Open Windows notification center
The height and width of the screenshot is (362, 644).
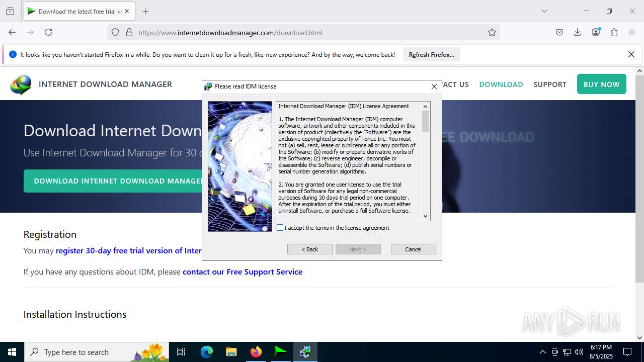tap(627, 352)
